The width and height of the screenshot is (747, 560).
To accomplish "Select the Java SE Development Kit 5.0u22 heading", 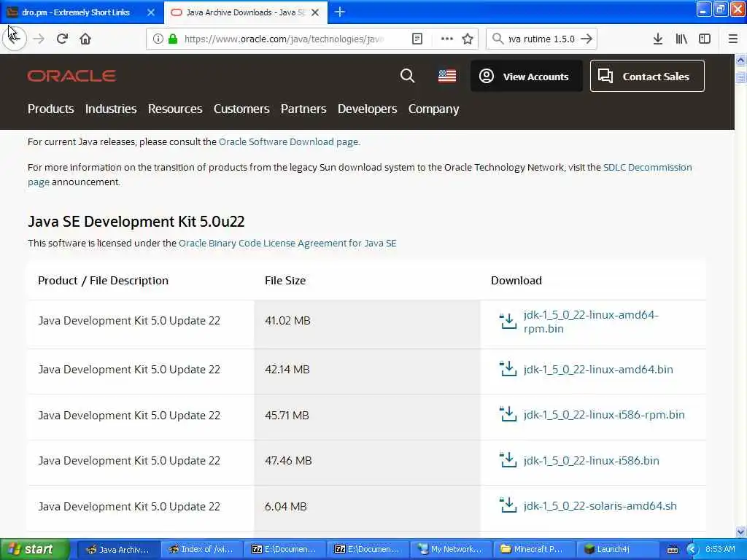I will point(136,222).
